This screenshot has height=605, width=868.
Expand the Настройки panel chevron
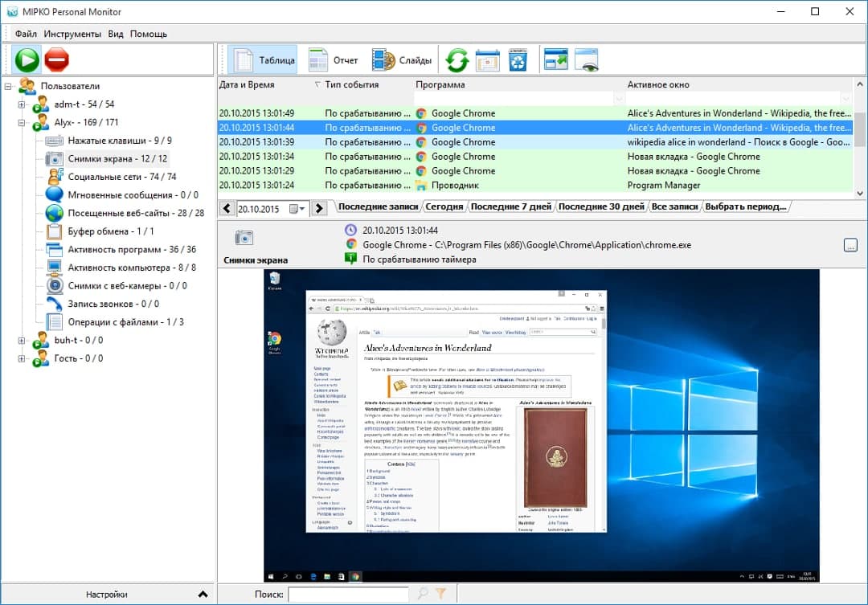coord(203,595)
